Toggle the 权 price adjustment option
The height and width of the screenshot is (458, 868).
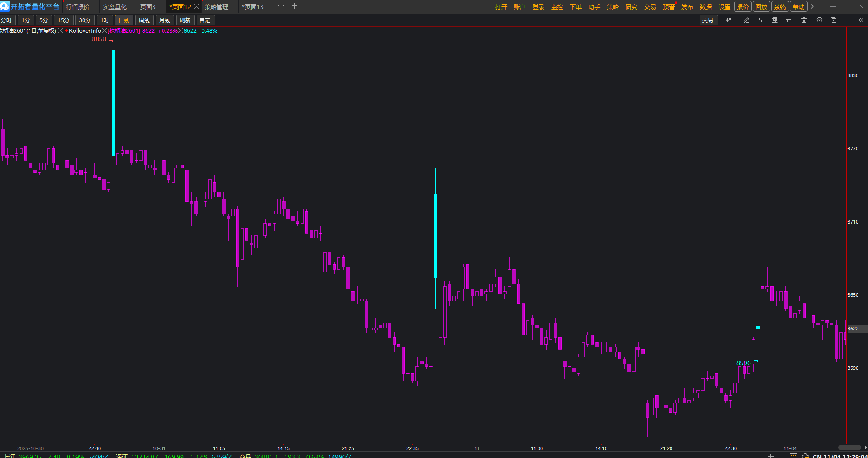[x=729, y=20]
